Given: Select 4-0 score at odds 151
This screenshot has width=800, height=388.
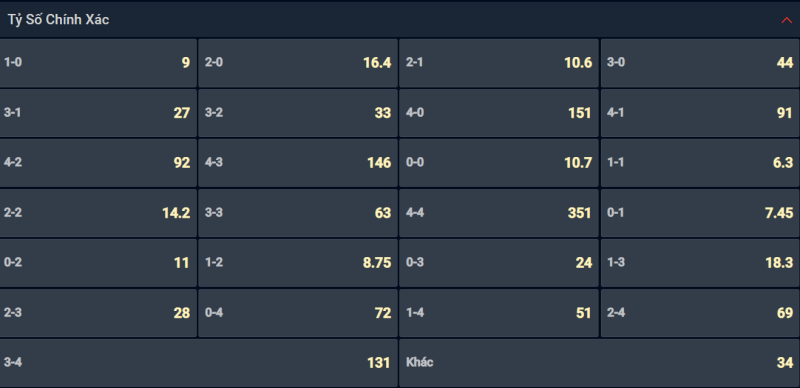Looking at the screenshot, I should [x=498, y=113].
